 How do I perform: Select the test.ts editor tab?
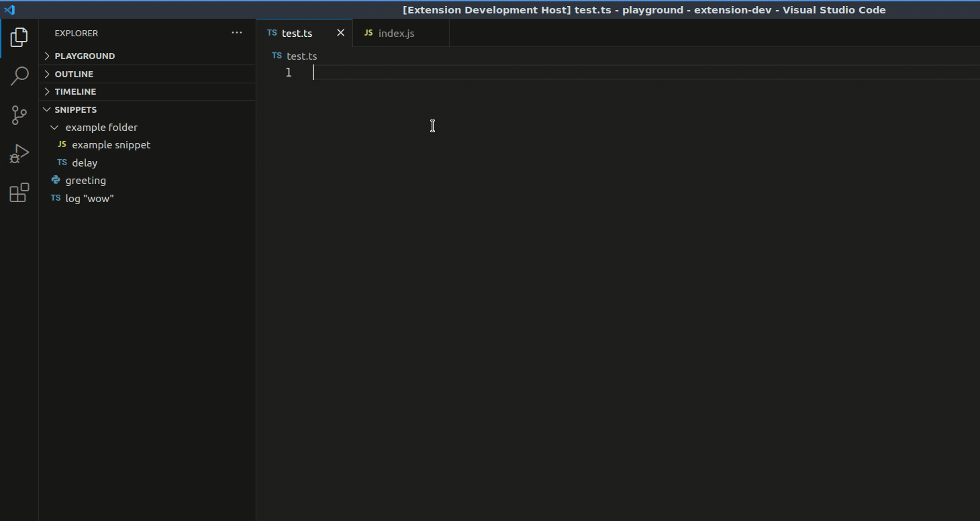tap(297, 33)
